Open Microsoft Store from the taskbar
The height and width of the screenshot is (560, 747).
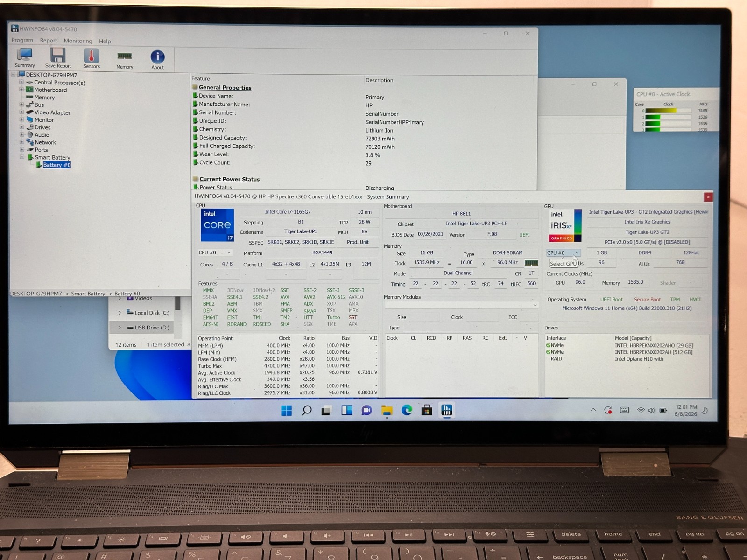point(427,410)
